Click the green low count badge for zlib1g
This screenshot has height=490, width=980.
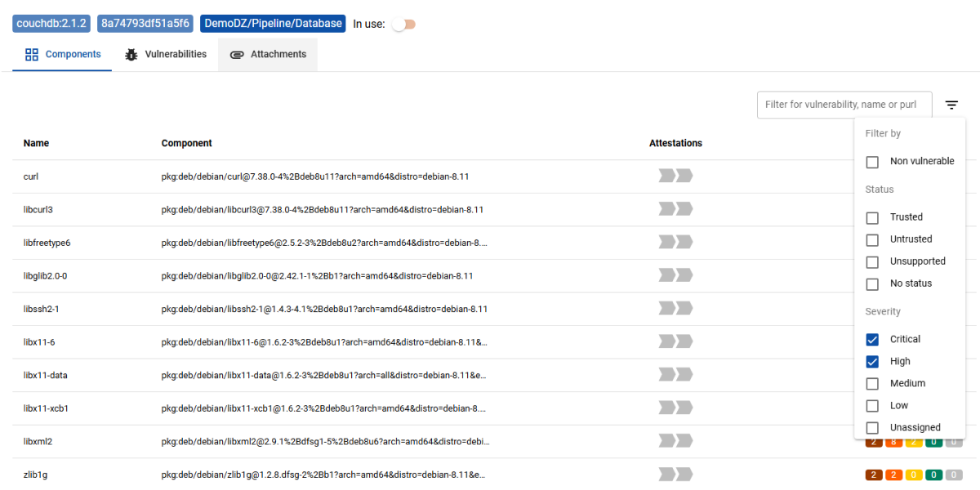(x=933, y=474)
